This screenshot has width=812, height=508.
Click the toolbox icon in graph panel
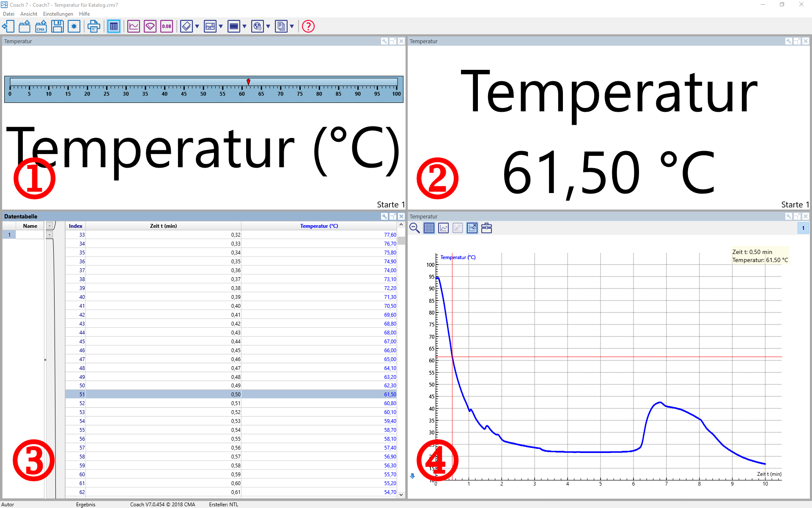487,228
